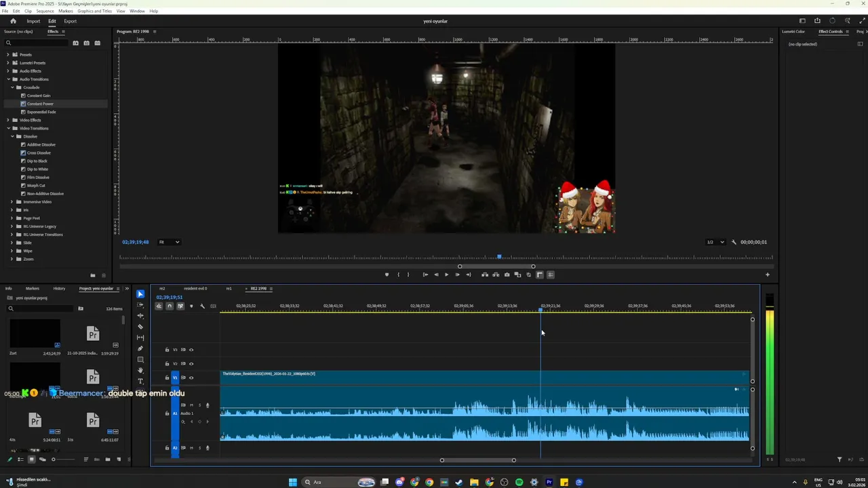Select the Selection tool in the timeline toolbar
The height and width of the screenshot is (488, 868).
(x=140, y=294)
